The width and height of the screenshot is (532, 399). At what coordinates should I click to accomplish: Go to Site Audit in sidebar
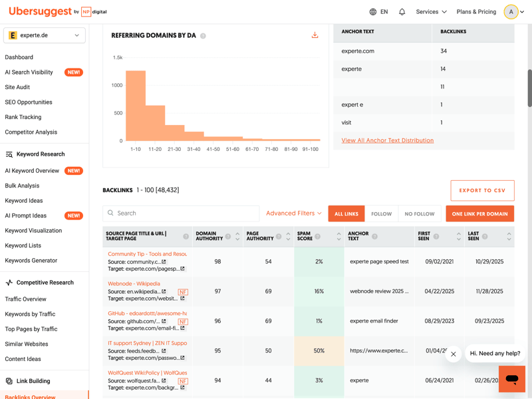(17, 87)
